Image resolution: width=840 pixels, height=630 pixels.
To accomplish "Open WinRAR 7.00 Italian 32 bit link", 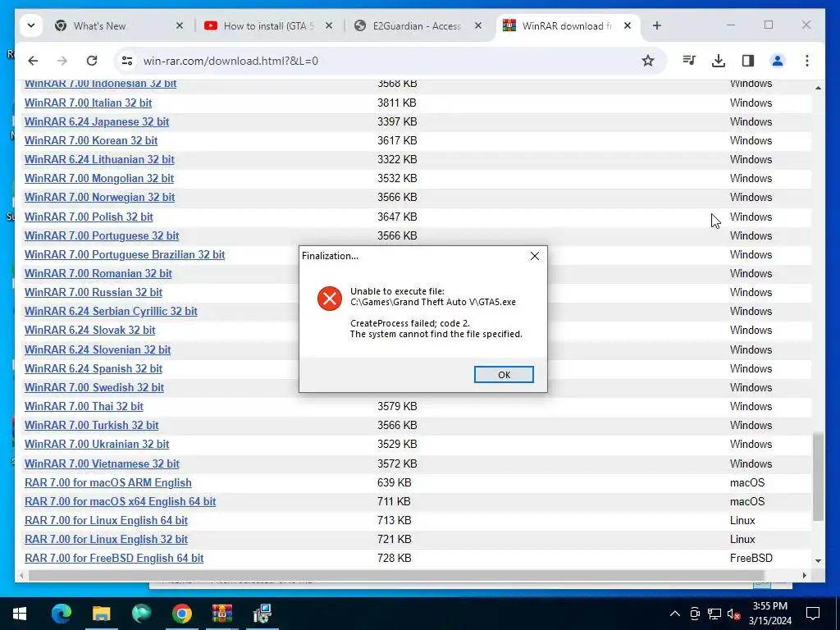I will (88, 103).
